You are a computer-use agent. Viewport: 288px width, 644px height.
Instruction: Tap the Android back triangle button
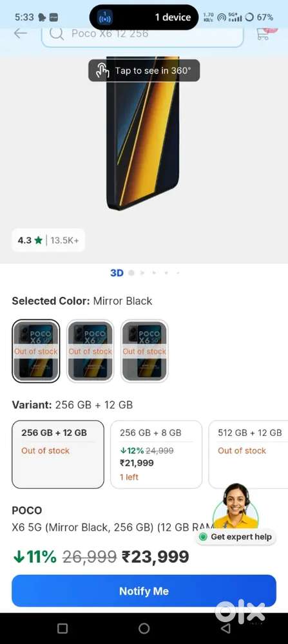pos(225,629)
